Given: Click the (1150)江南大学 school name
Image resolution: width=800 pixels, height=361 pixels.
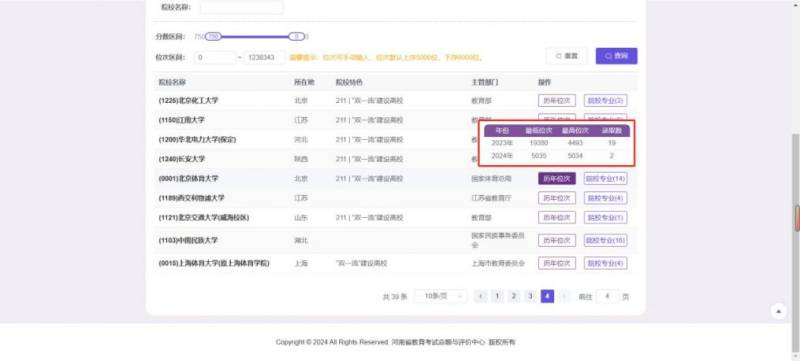Looking at the screenshot, I should 181,120.
